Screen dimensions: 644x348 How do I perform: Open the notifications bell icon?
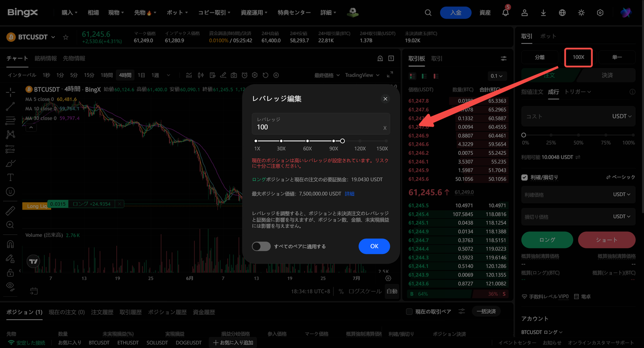tap(506, 13)
